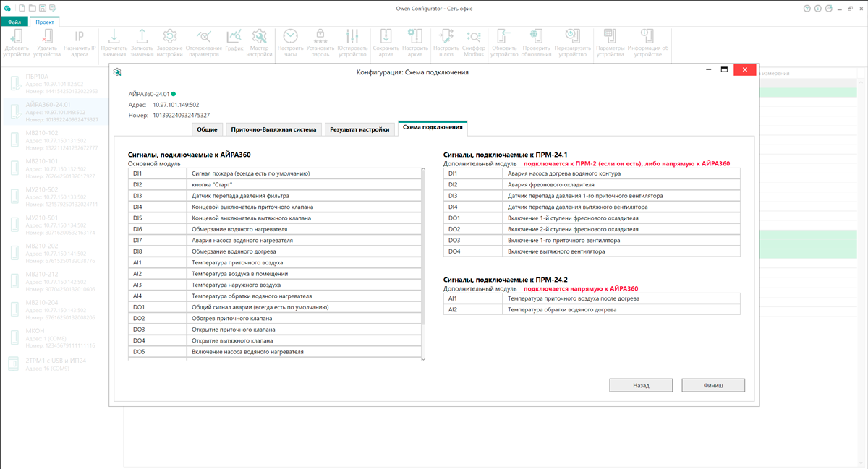Click the save project icon in title bar
The width and height of the screenshot is (868, 469).
point(43,7)
